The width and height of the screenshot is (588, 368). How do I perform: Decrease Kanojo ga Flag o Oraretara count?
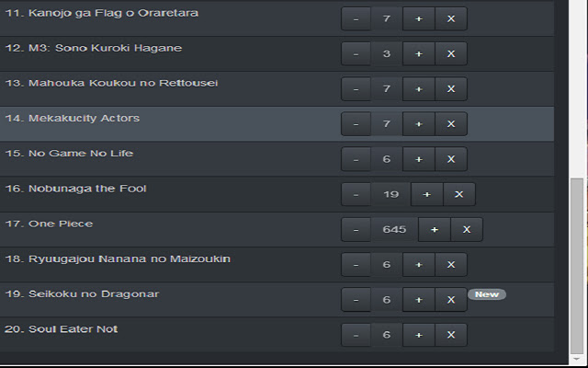[356, 19]
